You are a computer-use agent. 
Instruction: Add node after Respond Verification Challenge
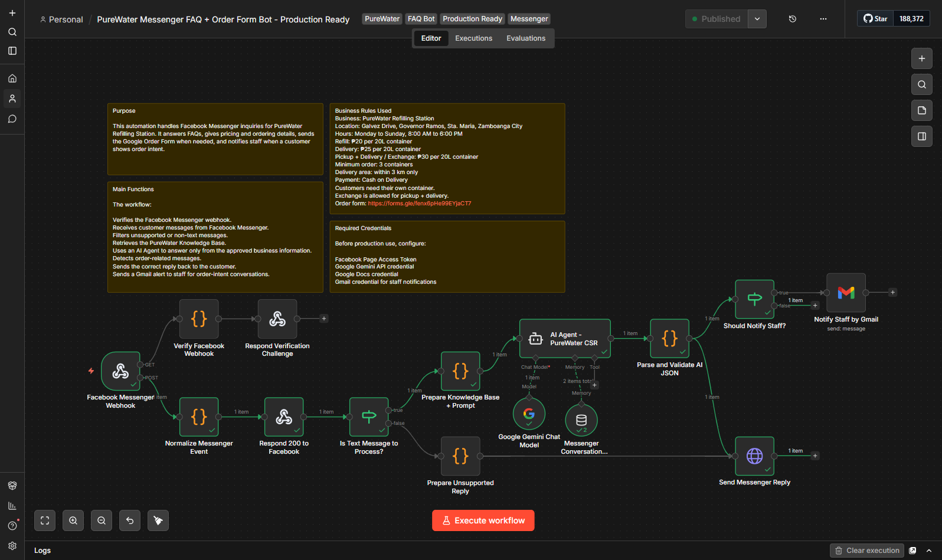click(x=324, y=319)
